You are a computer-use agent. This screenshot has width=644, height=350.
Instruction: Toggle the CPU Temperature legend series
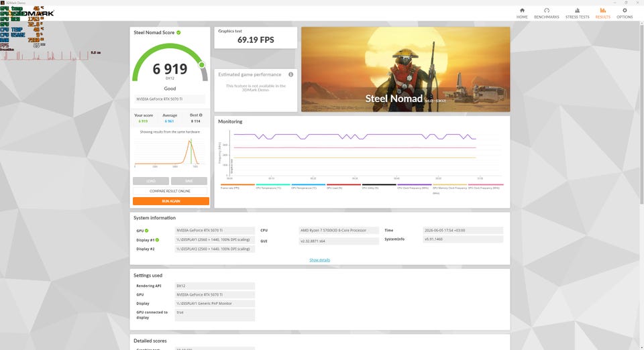click(x=273, y=186)
